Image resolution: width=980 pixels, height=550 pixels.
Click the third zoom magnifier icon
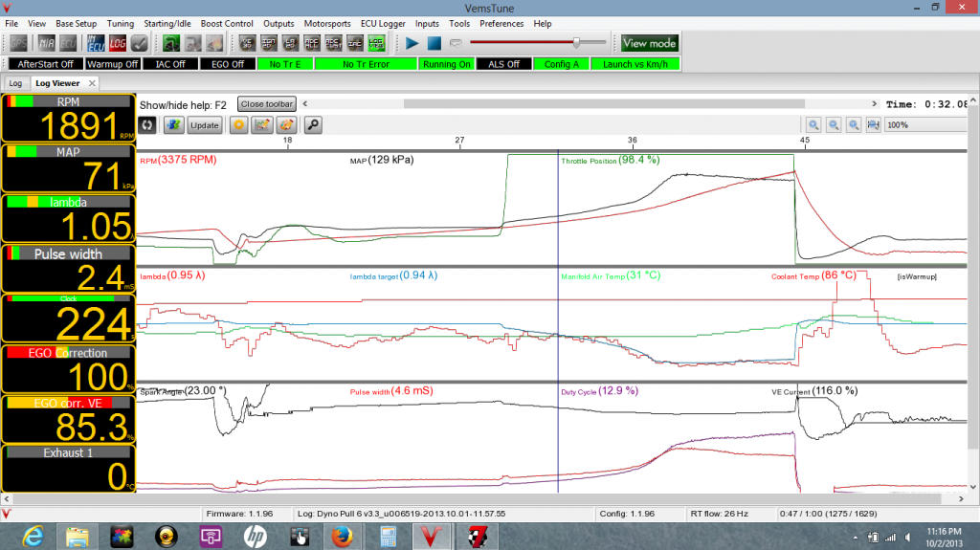pyautogui.click(x=853, y=125)
